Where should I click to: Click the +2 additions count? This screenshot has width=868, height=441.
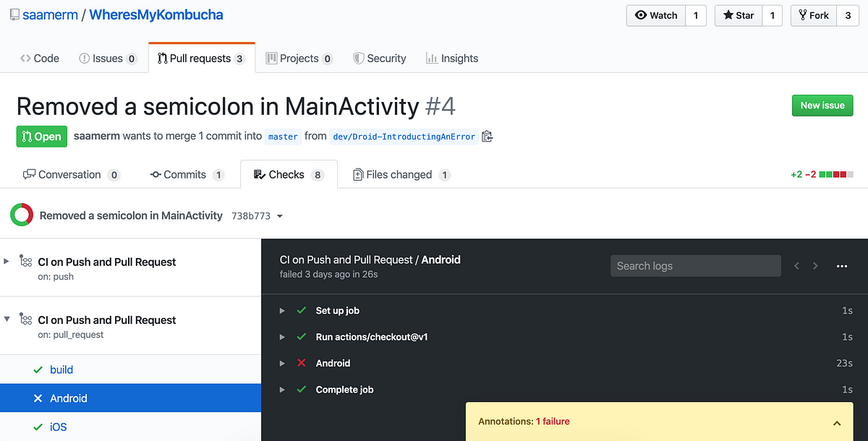coord(796,174)
